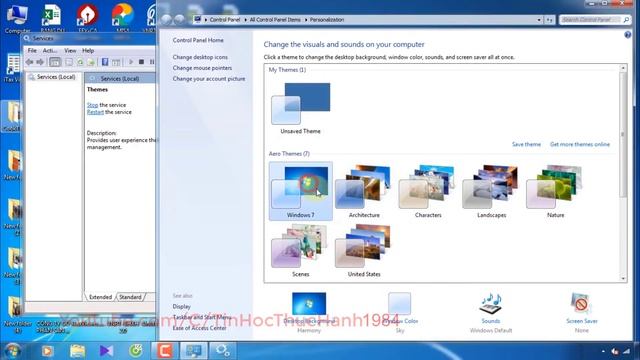Screen dimensions: 640x360
Task: Switch to the Standard tab
Action: [x=130, y=297]
